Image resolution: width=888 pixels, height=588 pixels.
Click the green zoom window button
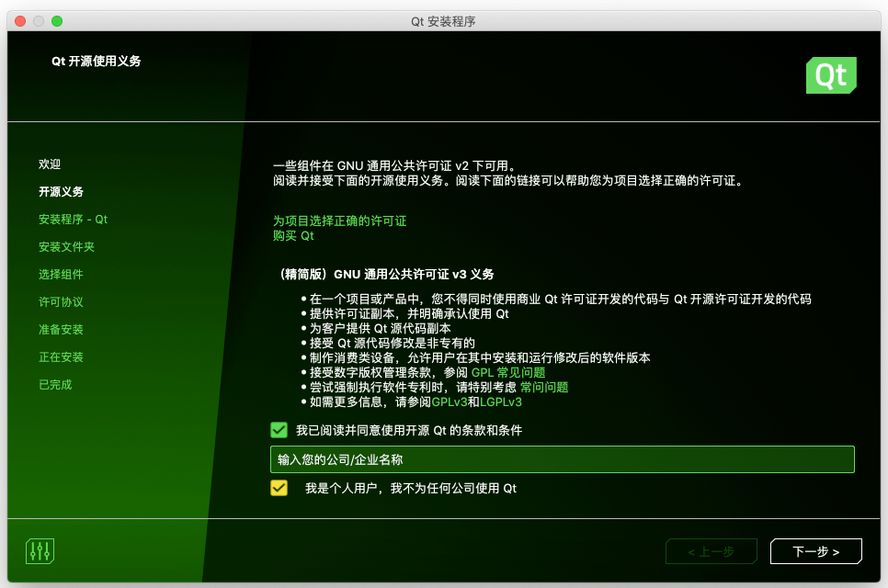pyautogui.click(x=57, y=21)
